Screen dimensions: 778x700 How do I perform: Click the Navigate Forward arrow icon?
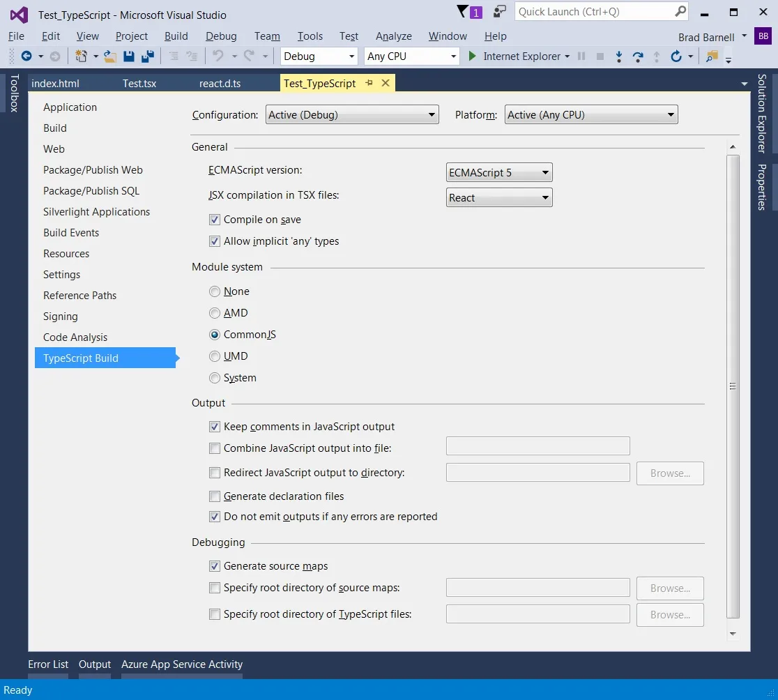point(55,56)
